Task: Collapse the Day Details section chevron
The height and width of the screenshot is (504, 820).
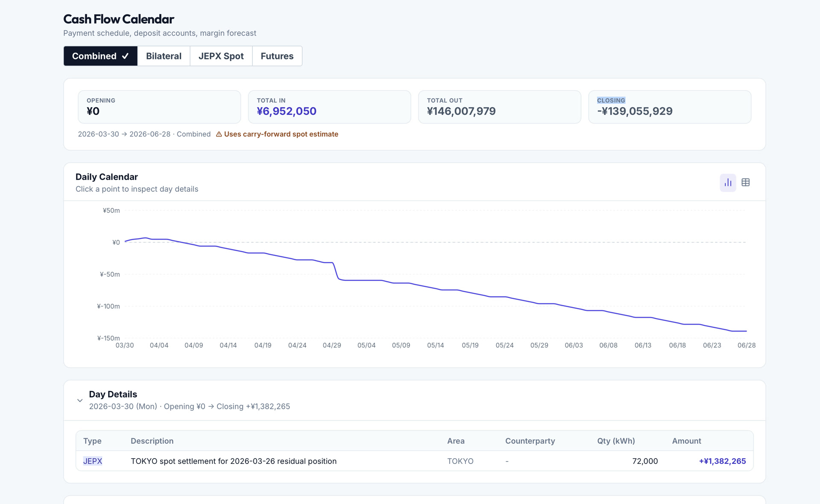Action: point(79,401)
